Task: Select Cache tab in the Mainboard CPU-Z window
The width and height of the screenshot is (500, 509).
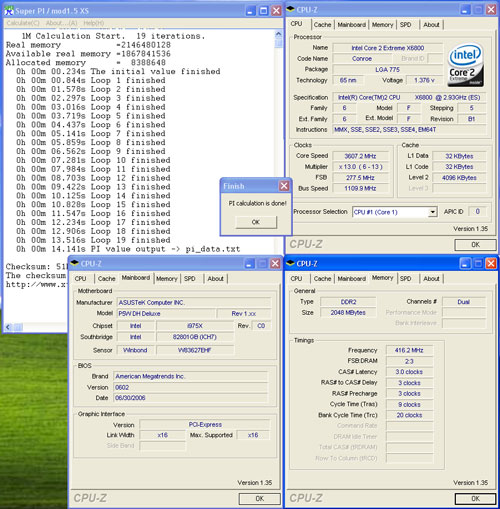Action: [107, 279]
